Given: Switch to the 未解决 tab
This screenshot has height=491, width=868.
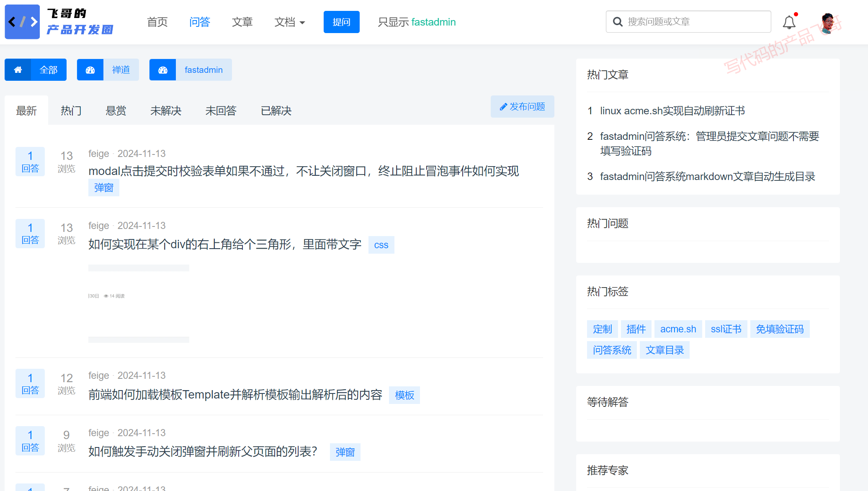Looking at the screenshot, I should (166, 111).
